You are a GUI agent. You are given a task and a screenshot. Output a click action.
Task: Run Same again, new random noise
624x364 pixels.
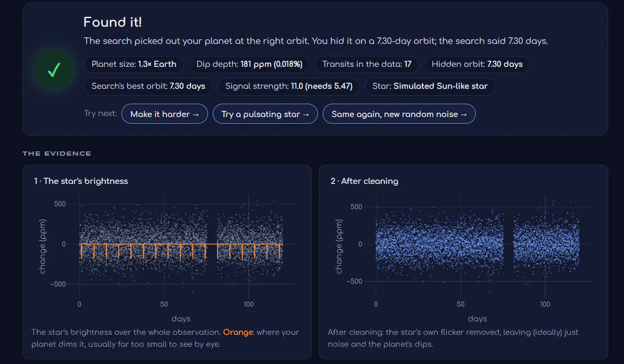[x=399, y=114]
